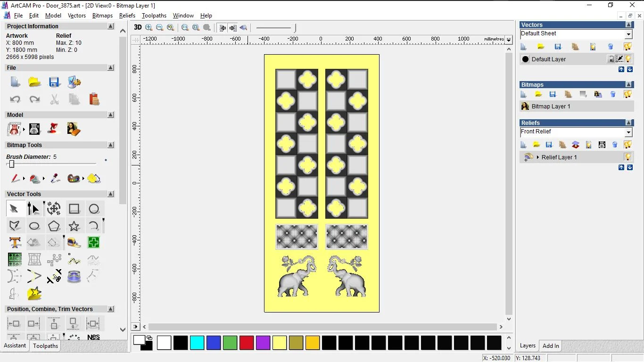Open the Toolpaths menu
This screenshot has height=362, width=644.
click(154, 16)
